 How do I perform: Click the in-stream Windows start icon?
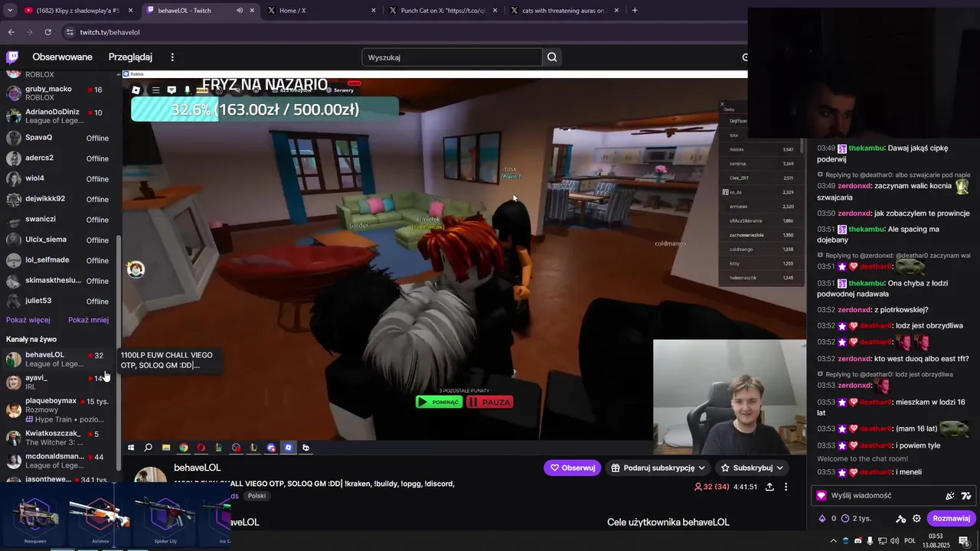point(131,448)
